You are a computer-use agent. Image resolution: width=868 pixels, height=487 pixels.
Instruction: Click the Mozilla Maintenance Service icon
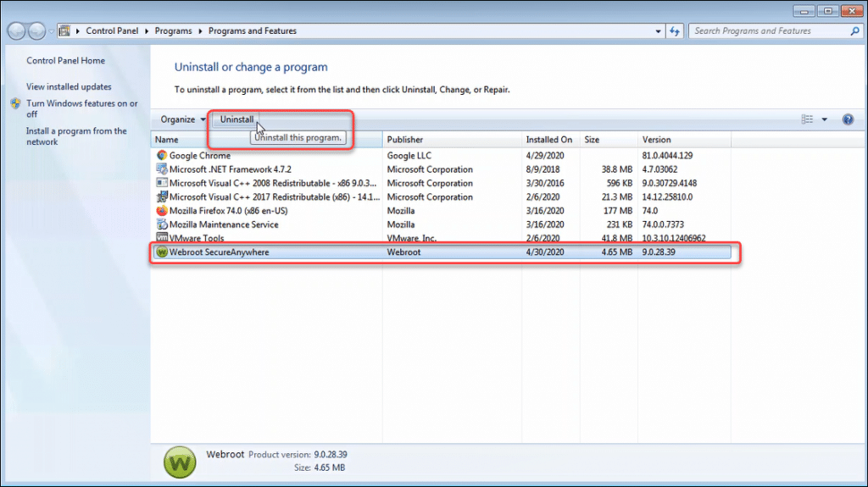click(x=162, y=224)
